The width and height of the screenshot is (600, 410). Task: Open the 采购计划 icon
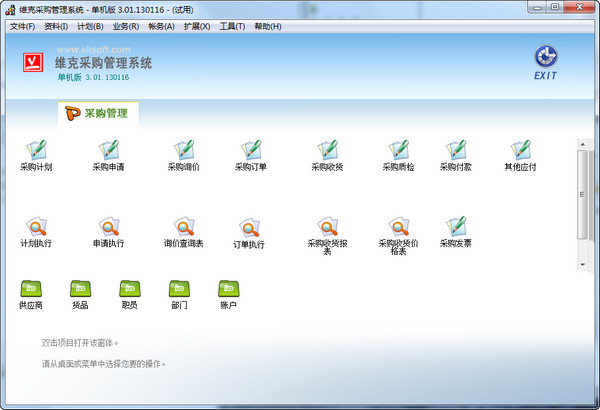coord(36,155)
